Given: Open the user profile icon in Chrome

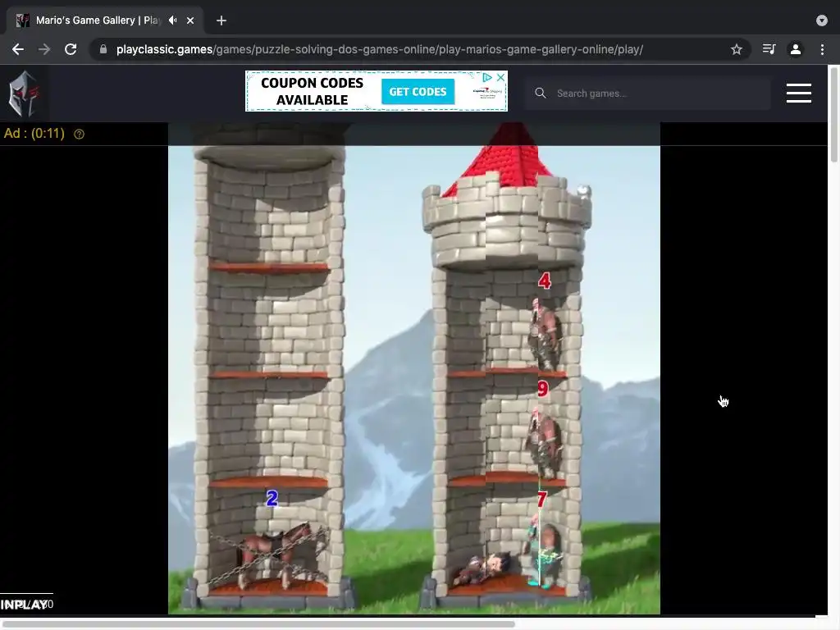Looking at the screenshot, I should pyautogui.click(x=796, y=49).
